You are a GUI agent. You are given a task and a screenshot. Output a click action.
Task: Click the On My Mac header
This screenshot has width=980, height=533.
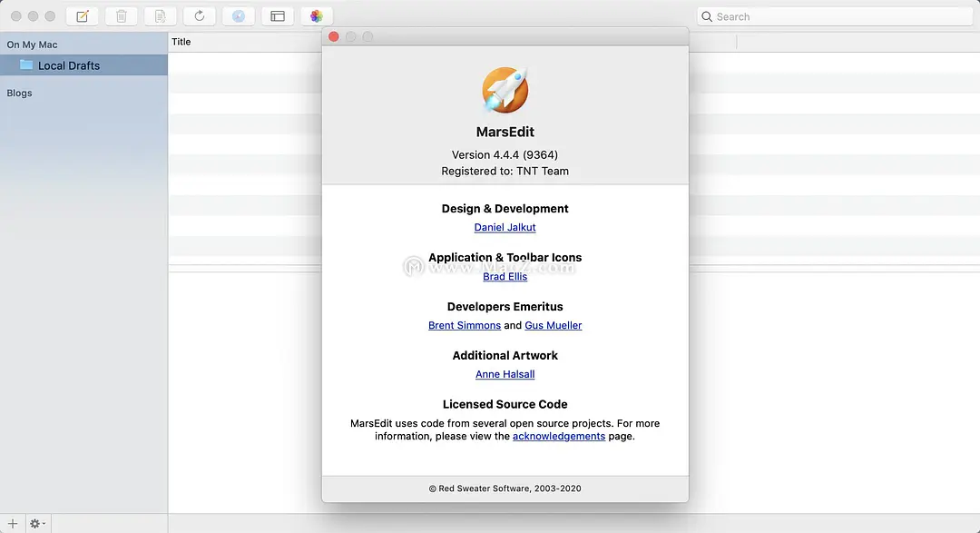click(x=32, y=44)
